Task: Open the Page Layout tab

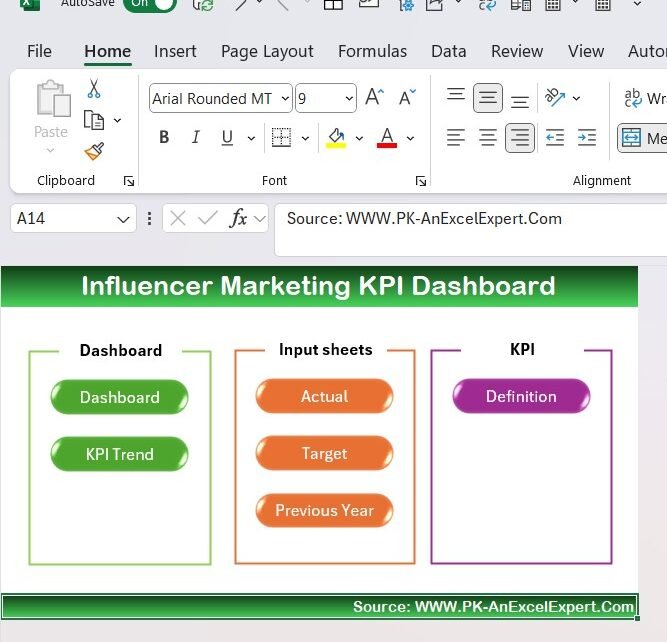Action: pyautogui.click(x=267, y=52)
